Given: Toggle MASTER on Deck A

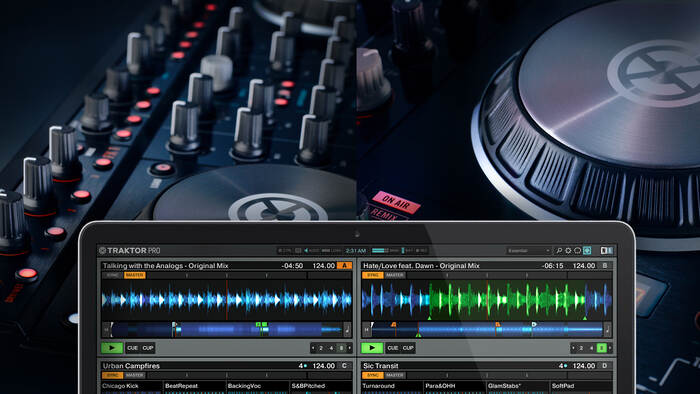Looking at the screenshot, I should tap(134, 275).
